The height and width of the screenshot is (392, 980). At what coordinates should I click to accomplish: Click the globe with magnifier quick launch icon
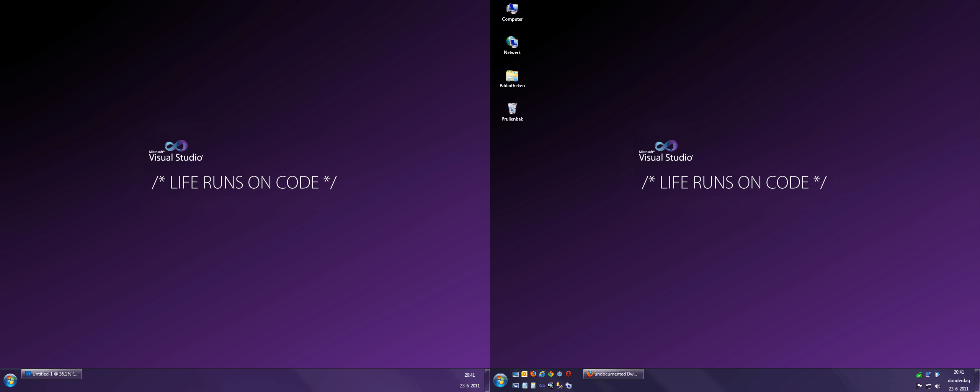pyautogui.click(x=551, y=385)
